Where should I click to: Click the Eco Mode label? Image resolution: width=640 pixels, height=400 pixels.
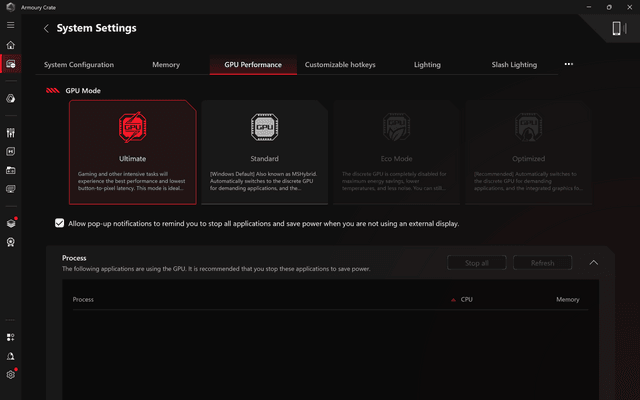tap(396, 159)
